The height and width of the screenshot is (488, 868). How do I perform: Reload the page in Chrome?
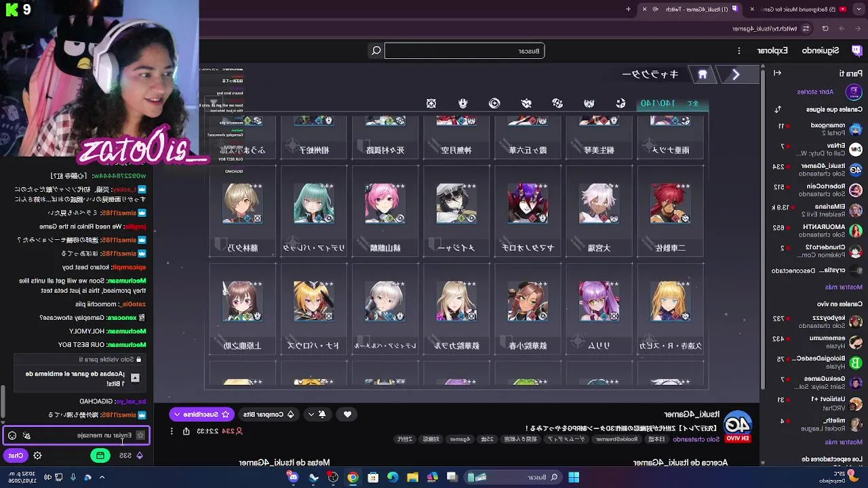point(825,28)
